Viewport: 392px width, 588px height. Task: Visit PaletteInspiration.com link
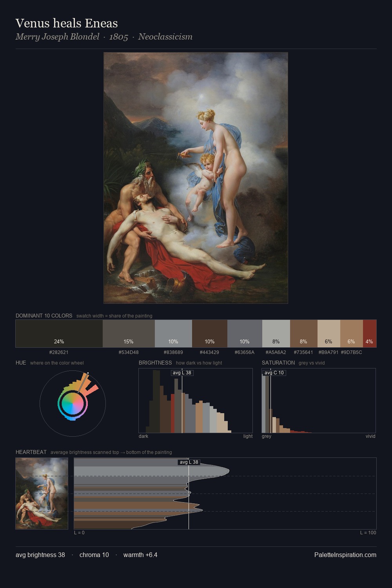coord(345,555)
